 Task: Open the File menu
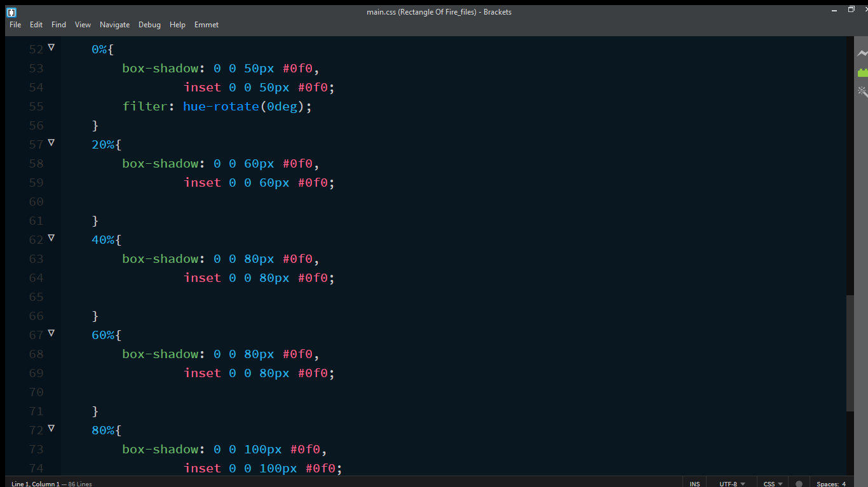pyautogui.click(x=15, y=25)
